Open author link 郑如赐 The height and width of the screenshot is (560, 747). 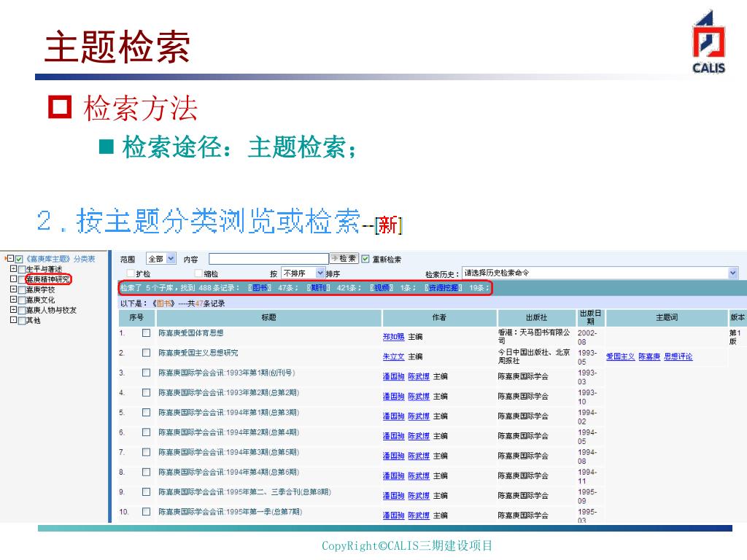[393, 337]
